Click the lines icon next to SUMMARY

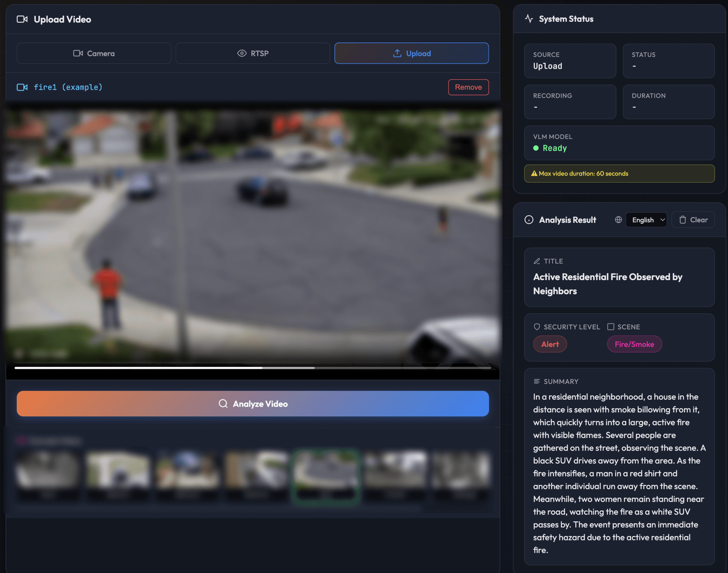pyautogui.click(x=537, y=381)
